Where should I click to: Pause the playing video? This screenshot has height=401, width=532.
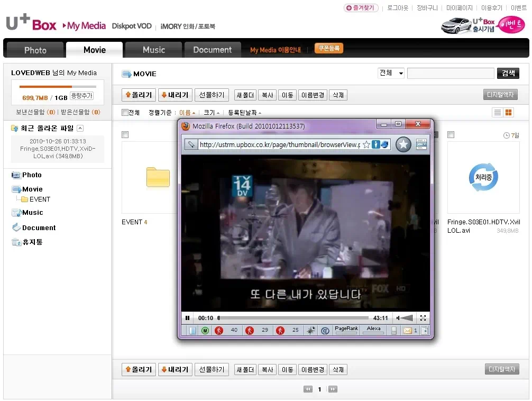coord(188,318)
